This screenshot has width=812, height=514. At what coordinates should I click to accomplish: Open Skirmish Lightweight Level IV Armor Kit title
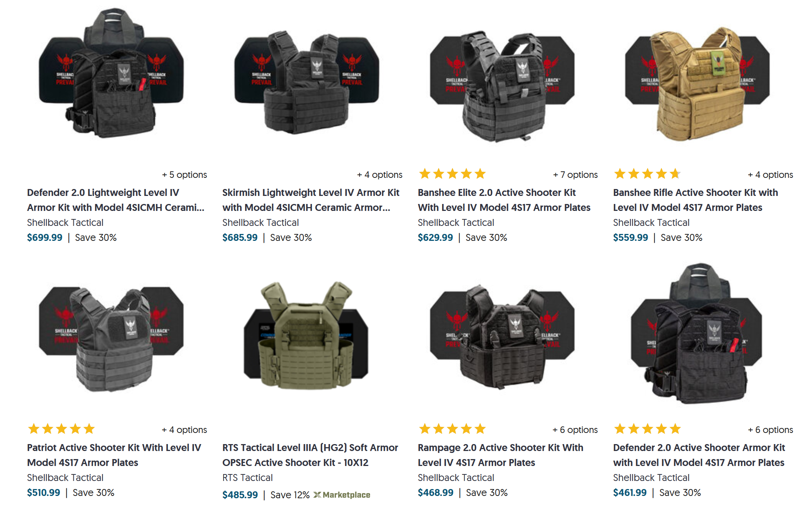point(311,200)
